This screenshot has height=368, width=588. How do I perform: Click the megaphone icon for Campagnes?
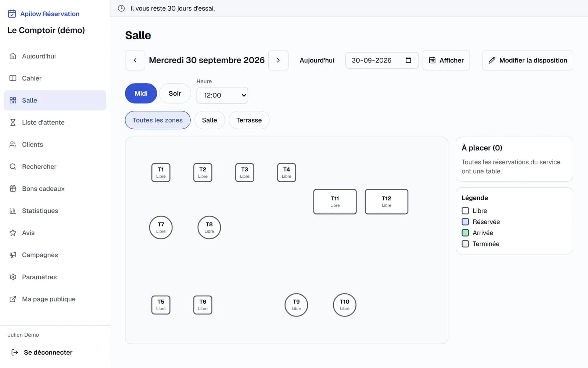[13, 255]
